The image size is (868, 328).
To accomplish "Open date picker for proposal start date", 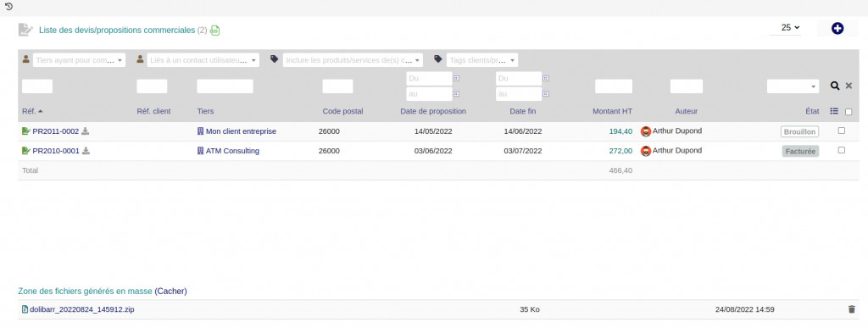I will click(456, 79).
